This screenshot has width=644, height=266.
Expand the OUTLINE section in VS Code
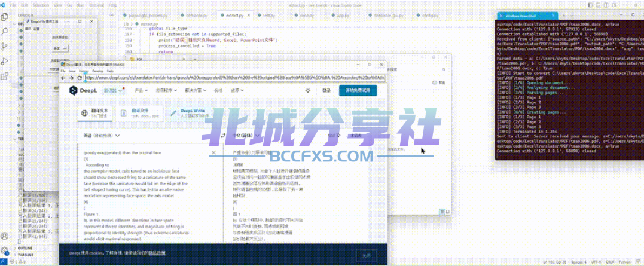click(25, 248)
